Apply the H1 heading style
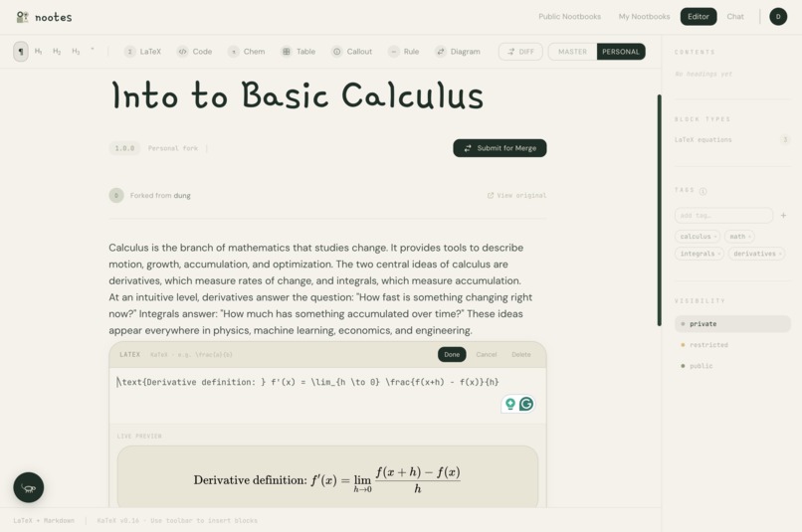The width and height of the screenshot is (802, 532). tap(39, 52)
